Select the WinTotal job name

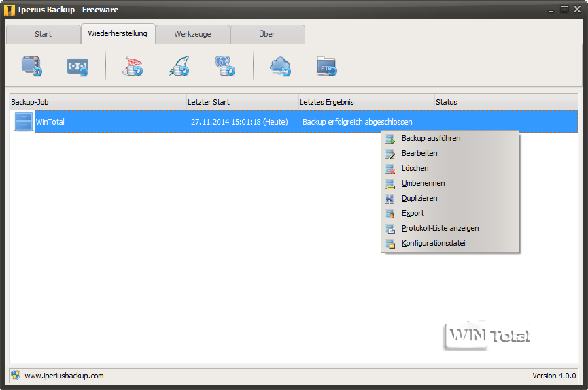[50, 122]
